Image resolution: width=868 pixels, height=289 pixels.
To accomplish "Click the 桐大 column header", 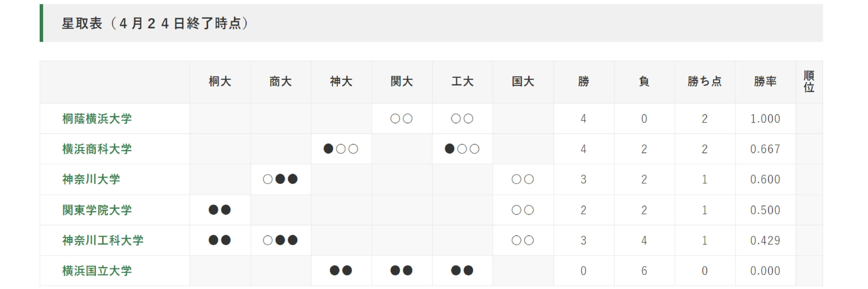I will (x=220, y=81).
